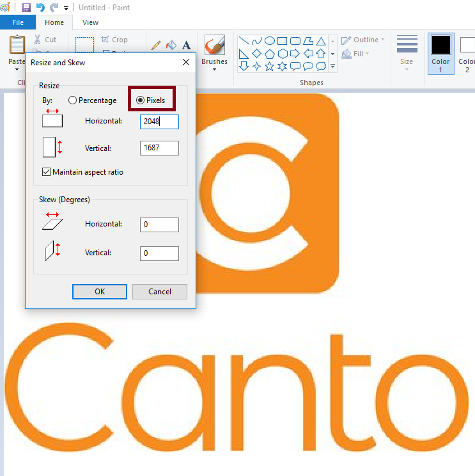This screenshot has width=475, height=476.
Task: Click the Redo arrow in the title bar
Action: [x=54, y=7]
